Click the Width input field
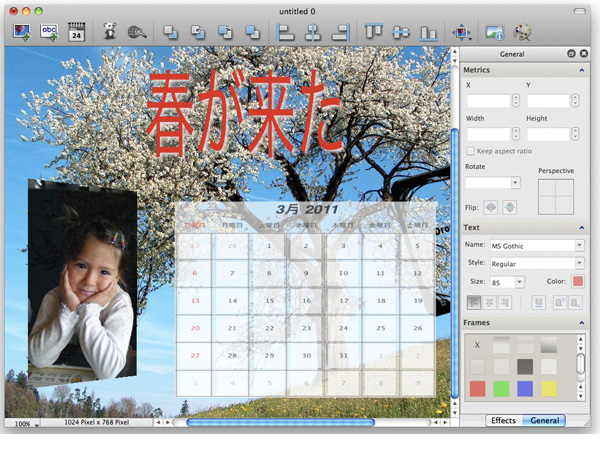 (x=488, y=133)
